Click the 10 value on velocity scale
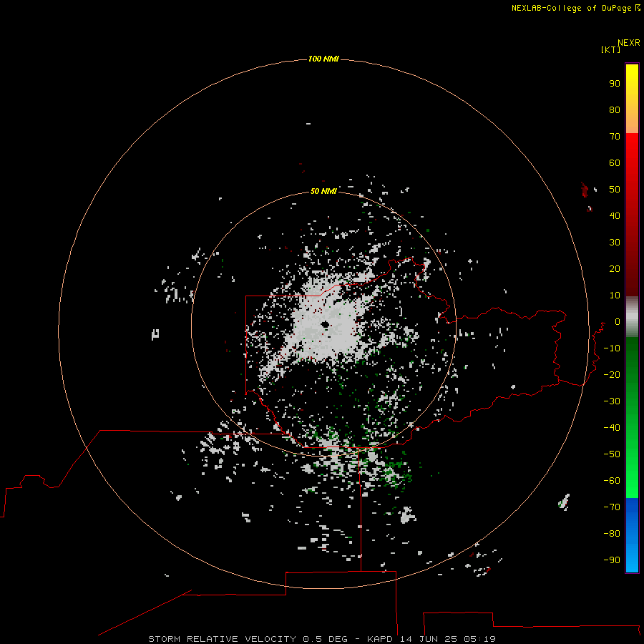This screenshot has width=644, height=644. pyautogui.click(x=615, y=296)
